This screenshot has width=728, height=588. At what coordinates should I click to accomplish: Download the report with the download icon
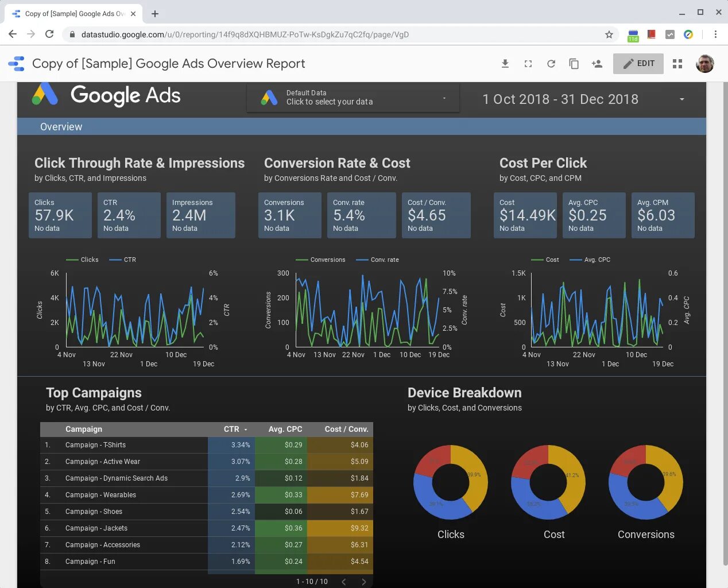(505, 64)
